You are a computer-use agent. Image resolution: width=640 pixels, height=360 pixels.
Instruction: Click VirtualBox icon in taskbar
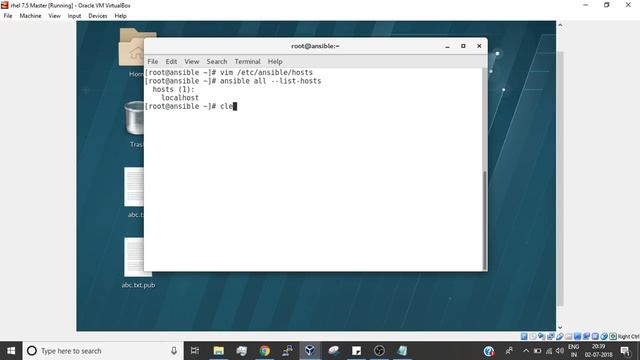(310, 351)
